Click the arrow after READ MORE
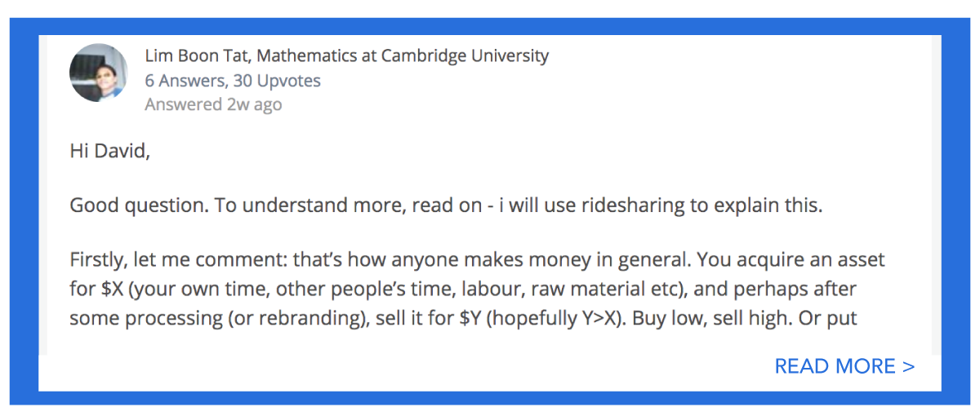The image size is (980, 416). pyautogui.click(x=909, y=367)
